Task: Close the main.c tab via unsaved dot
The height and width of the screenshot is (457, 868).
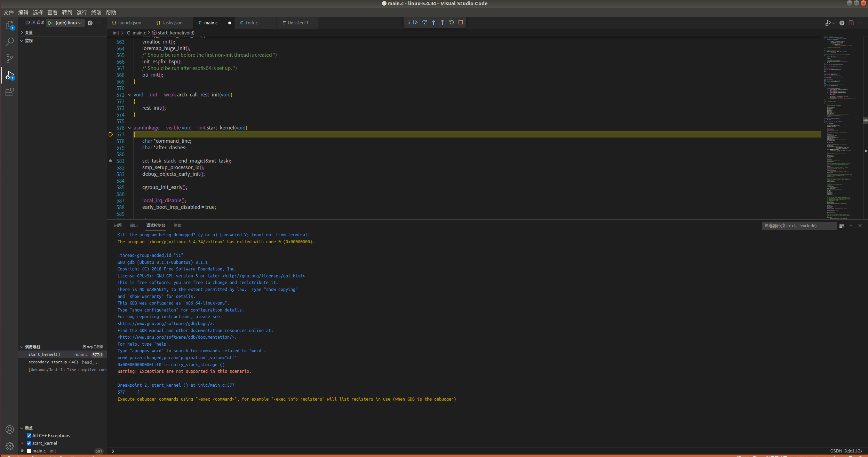Action: (230, 23)
